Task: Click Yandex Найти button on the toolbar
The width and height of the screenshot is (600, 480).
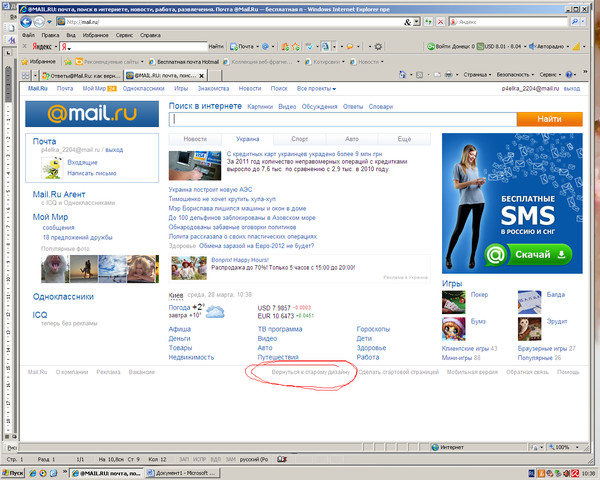Action: click(x=216, y=46)
